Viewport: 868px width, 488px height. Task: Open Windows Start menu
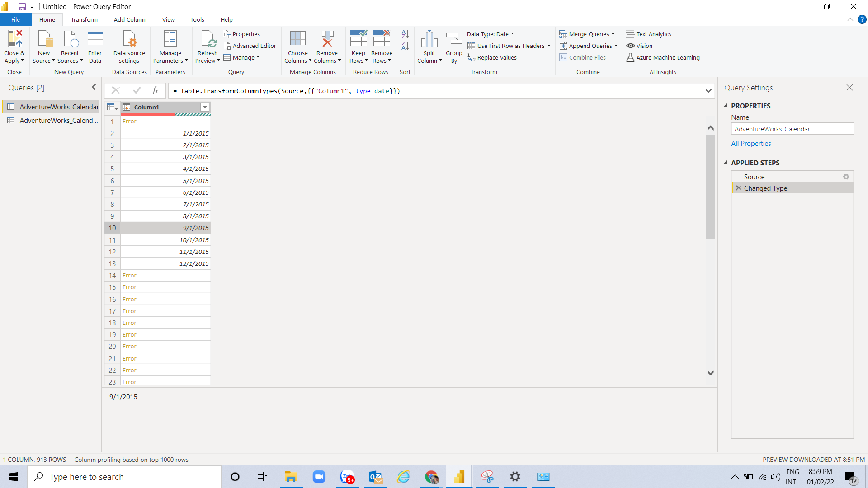click(x=14, y=477)
